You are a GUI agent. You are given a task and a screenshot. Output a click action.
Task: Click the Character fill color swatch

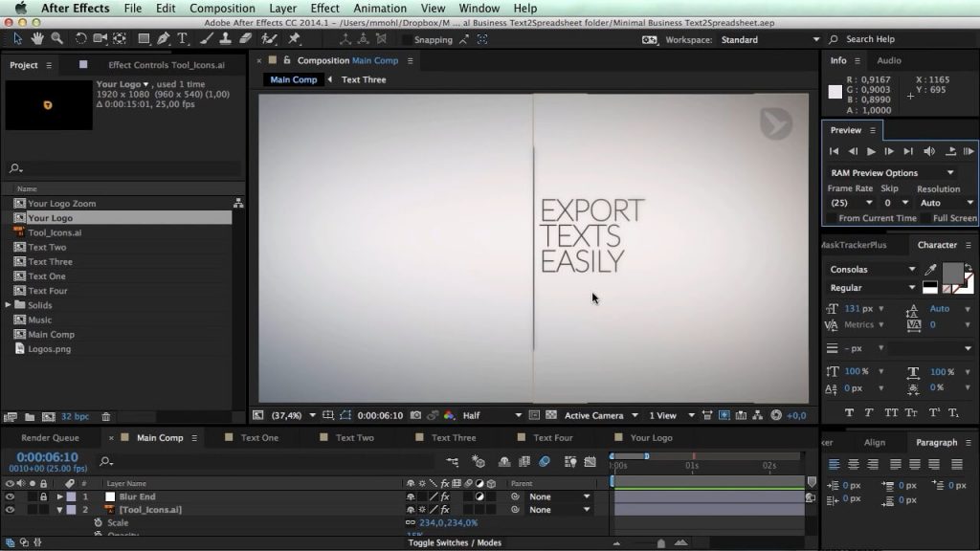952,274
